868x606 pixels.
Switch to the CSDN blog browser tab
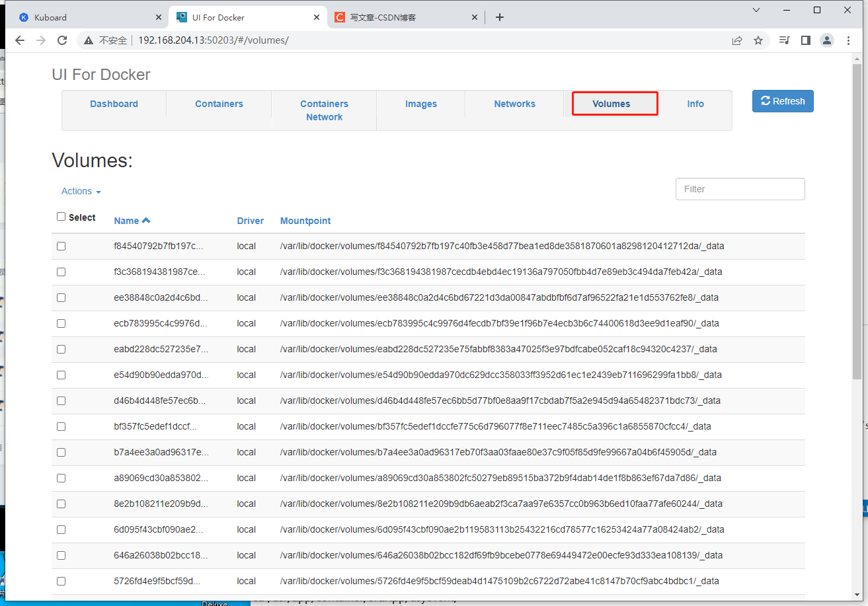point(405,17)
